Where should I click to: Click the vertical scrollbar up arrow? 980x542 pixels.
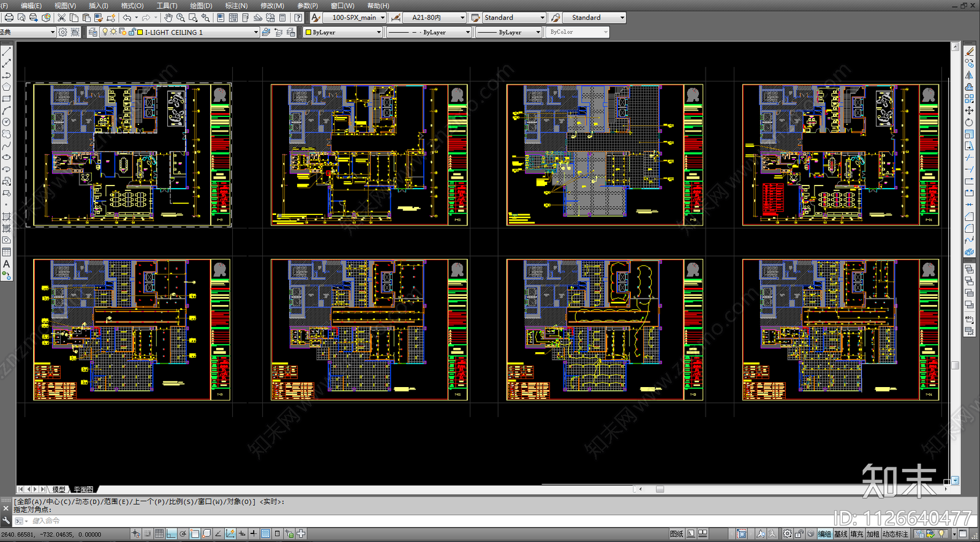pos(955,47)
